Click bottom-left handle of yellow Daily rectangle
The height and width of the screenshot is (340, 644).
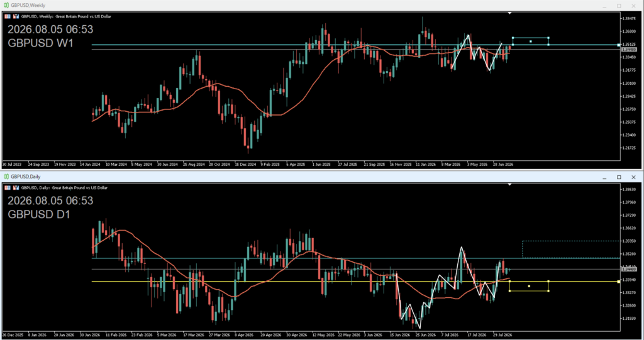pyautogui.click(x=509, y=291)
